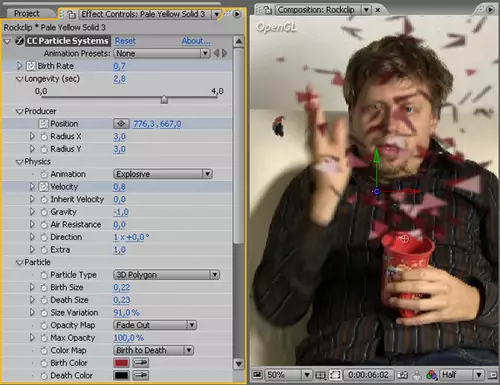Screen dimensions: 500x385
Task: Select next animation preset arrow
Action: coord(225,53)
